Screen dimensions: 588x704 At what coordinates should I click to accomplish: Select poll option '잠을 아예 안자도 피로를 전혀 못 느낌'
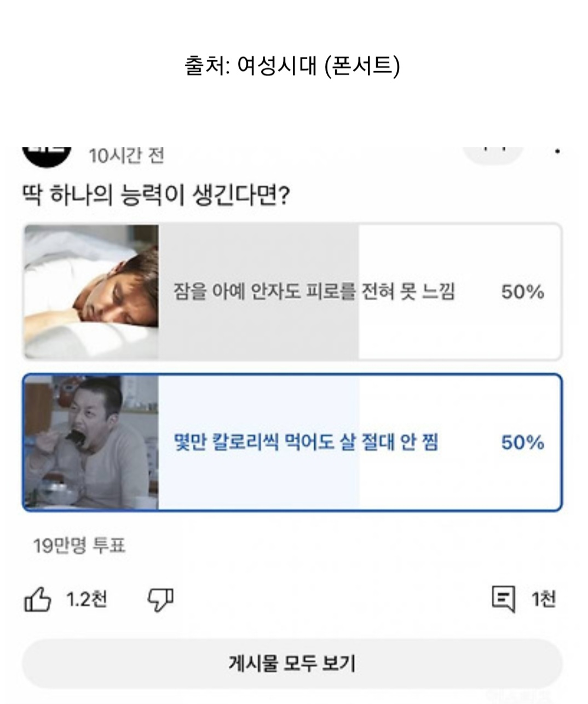click(314, 291)
